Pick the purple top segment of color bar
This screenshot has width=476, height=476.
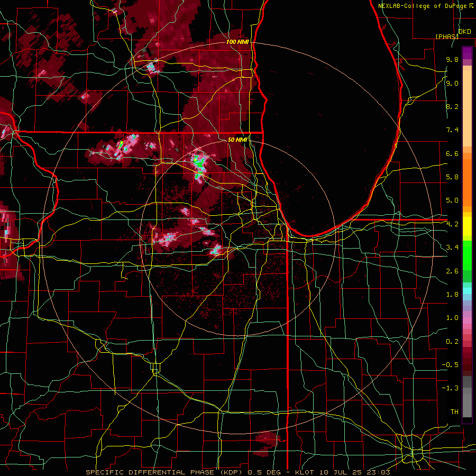[x=467, y=53]
